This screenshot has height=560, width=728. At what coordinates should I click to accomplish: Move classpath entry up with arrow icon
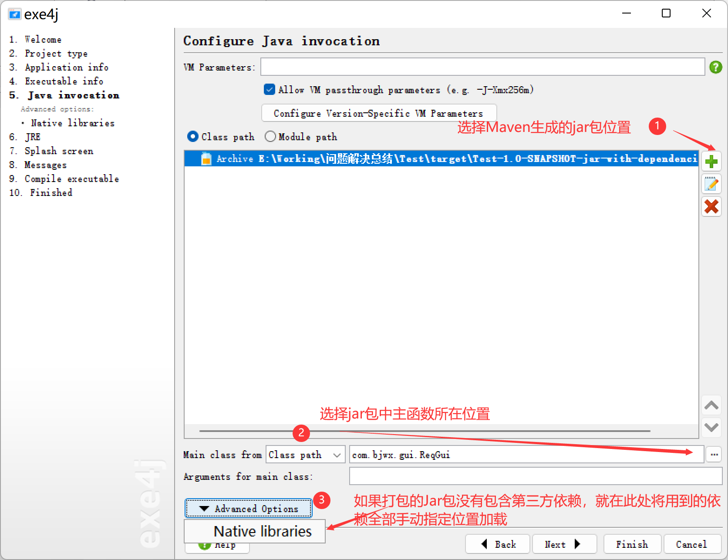711,405
